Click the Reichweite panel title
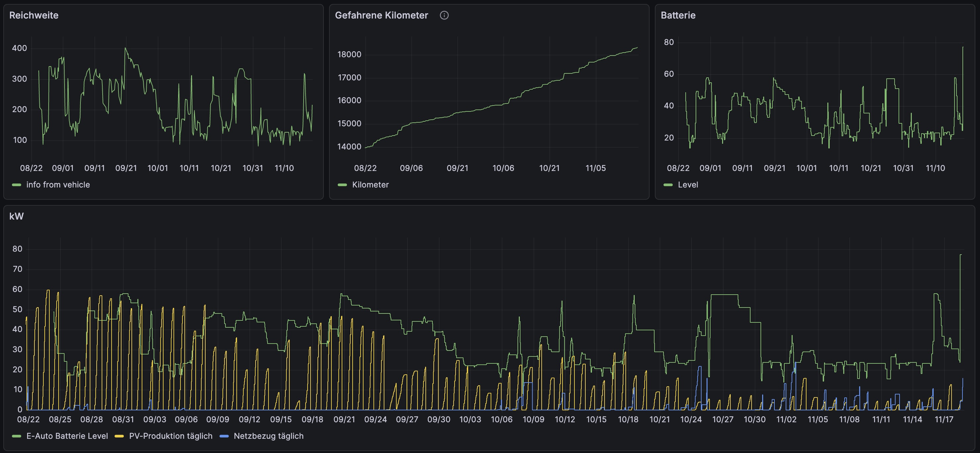 [34, 15]
